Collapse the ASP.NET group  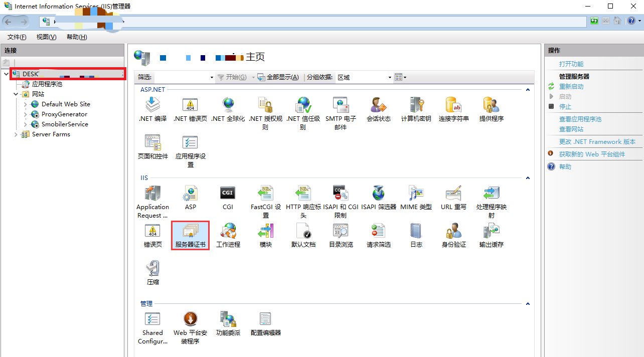(528, 90)
